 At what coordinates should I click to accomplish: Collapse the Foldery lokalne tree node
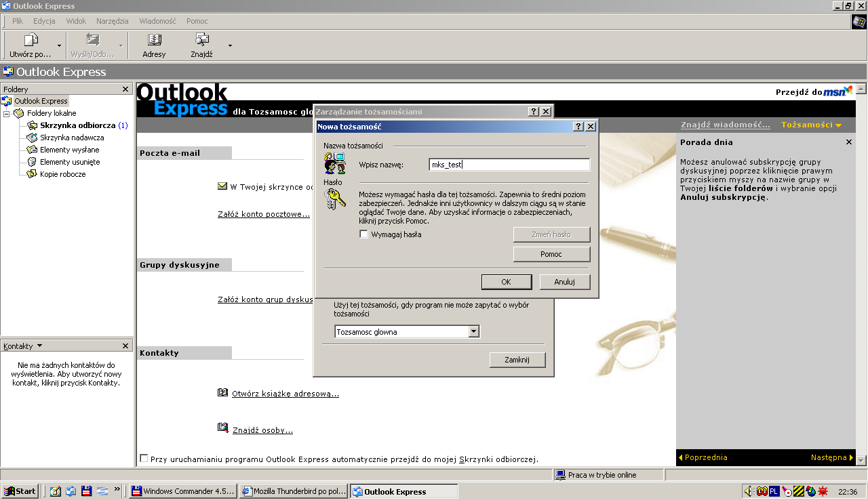7,113
